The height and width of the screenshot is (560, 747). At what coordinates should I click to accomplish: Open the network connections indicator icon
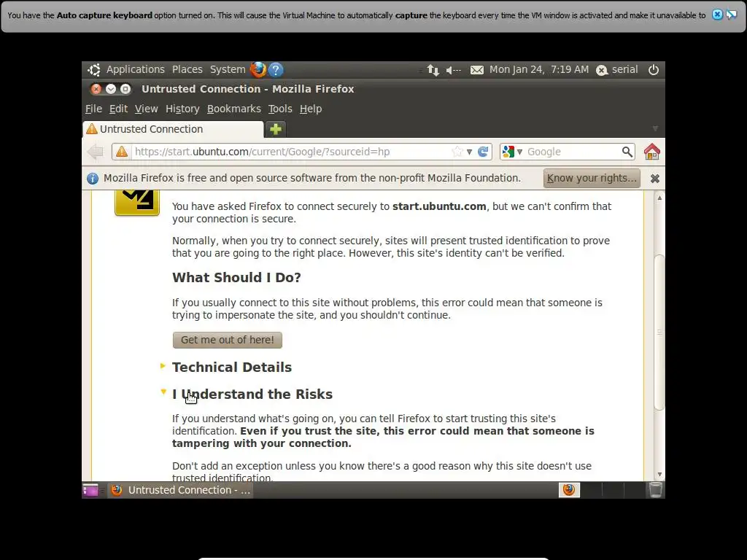pos(433,70)
